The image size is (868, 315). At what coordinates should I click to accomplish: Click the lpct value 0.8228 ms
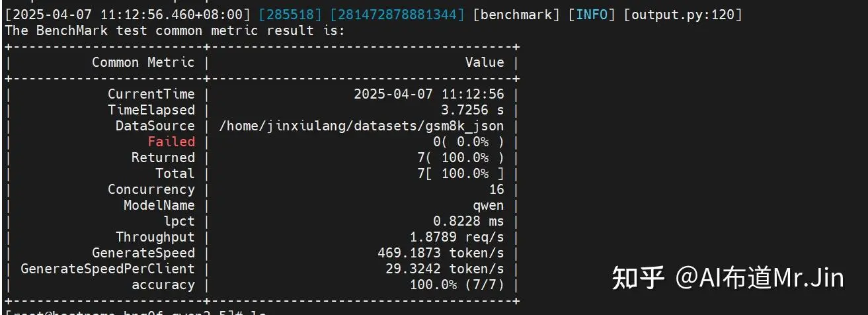pyautogui.click(x=469, y=221)
